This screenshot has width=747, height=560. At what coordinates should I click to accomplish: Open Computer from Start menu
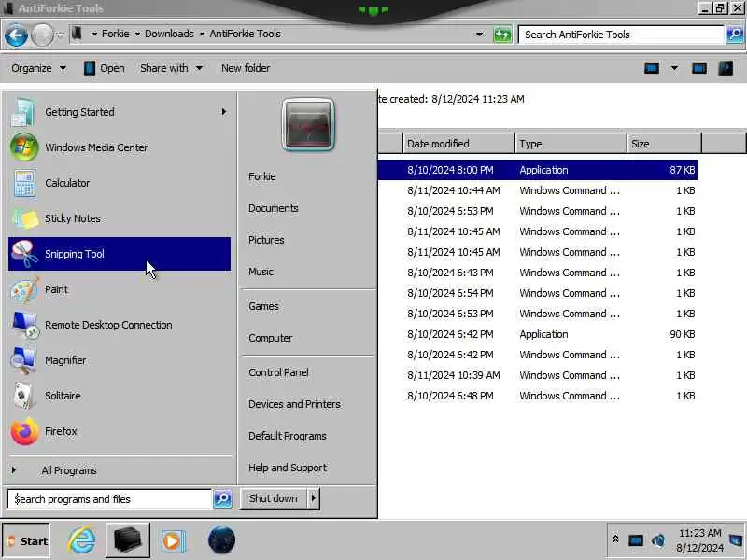click(x=270, y=338)
